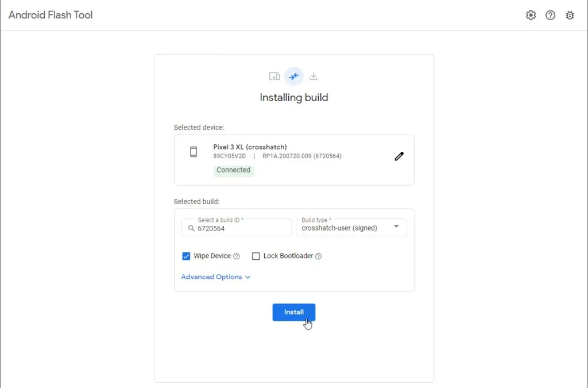Click the pencil icon to edit device
The image size is (588, 388).
[x=399, y=156]
